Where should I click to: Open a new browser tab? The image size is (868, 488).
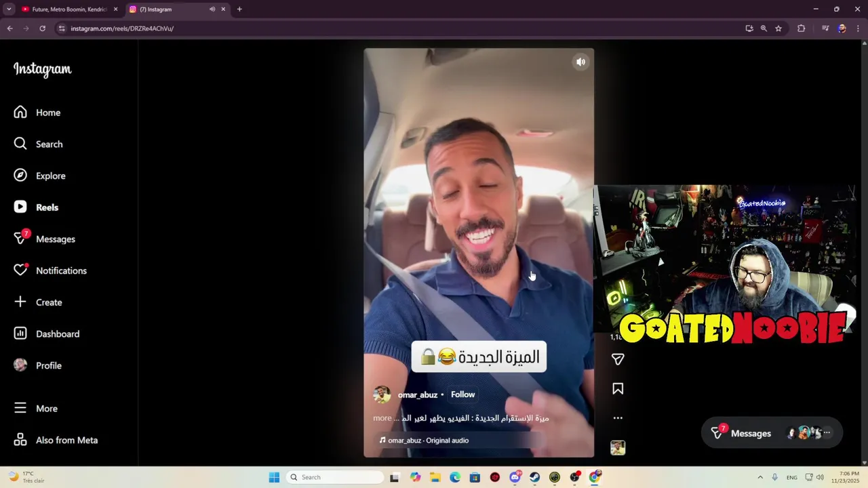point(239,9)
